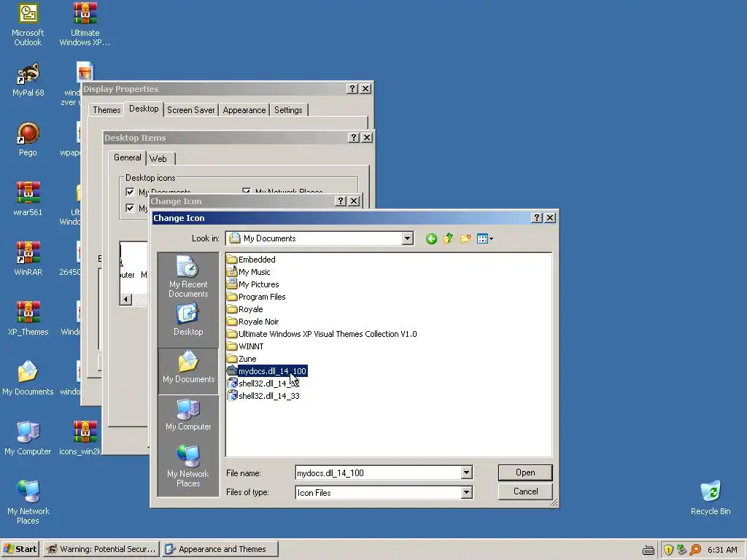
Task: Open the wrar561 desktop archive
Action: (x=28, y=200)
